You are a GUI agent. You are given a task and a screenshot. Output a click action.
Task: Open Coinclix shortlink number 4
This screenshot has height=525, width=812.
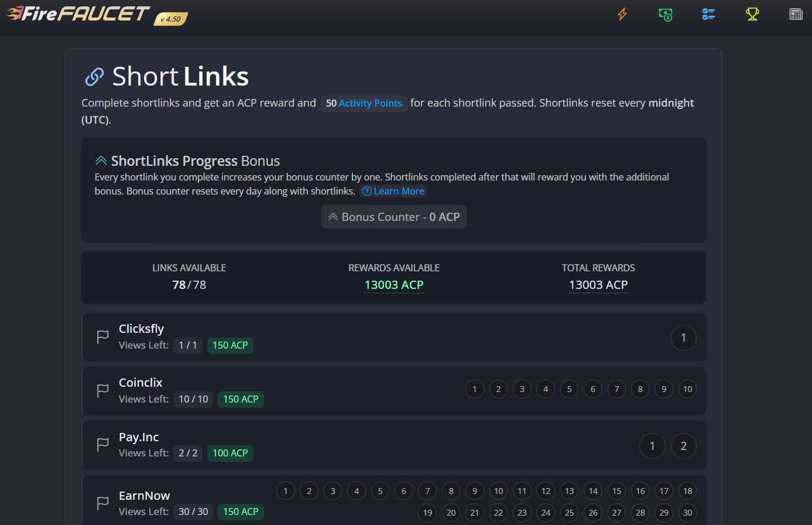click(x=546, y=389)
